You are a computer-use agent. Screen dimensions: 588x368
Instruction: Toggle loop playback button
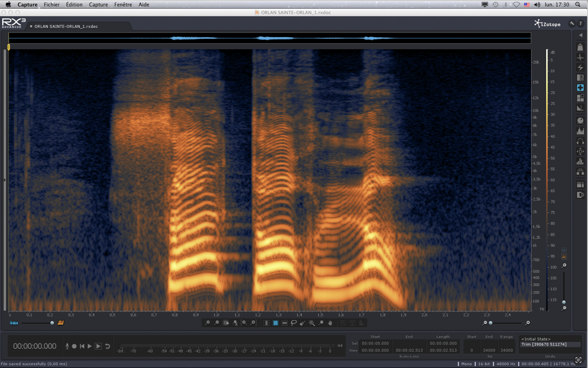[x=108, y=346]
